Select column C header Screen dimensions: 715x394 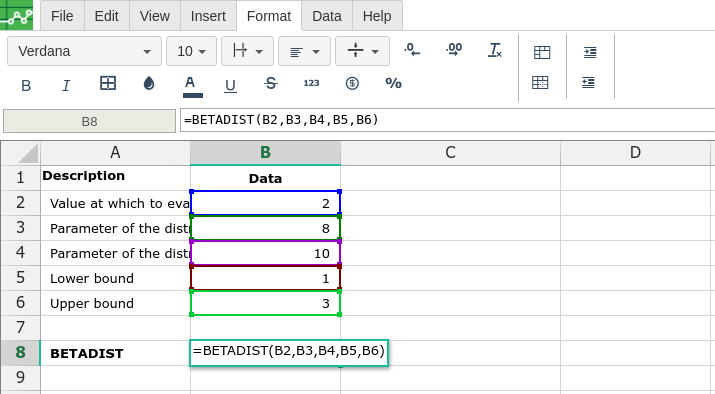point(450,152)
